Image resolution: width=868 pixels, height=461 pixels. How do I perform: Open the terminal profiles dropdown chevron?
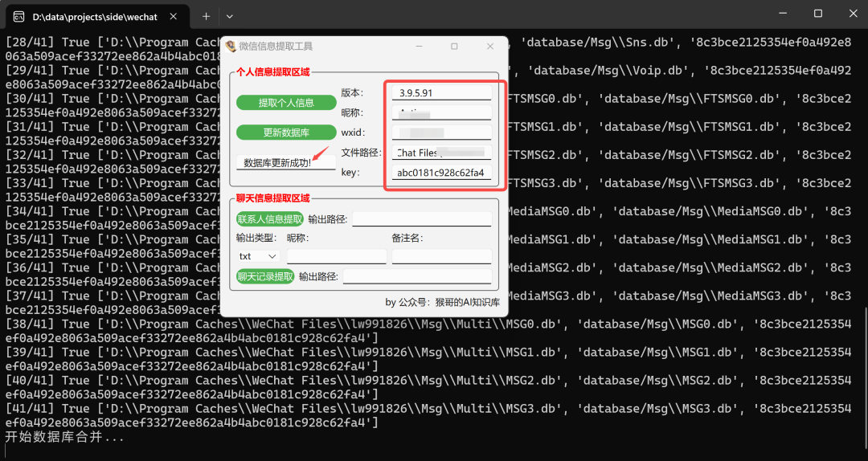point(230,17)
